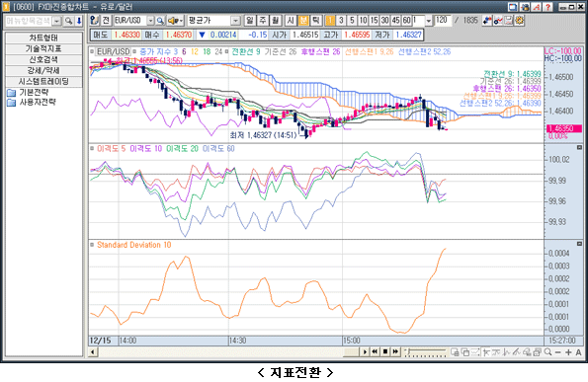Click the symbol search magnifier icon
This screenshot has height=382, width=588.
pos(160,21)
